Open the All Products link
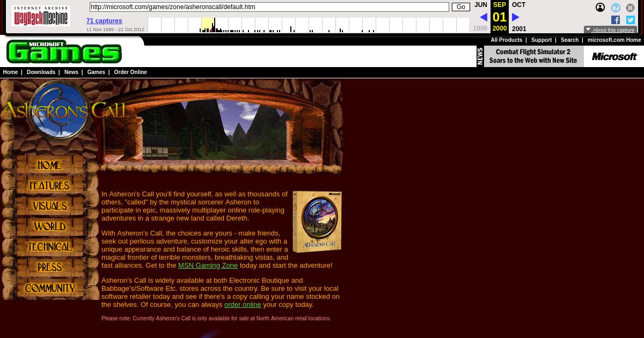Viewport: 644px width, 338px height. (506, 40)
